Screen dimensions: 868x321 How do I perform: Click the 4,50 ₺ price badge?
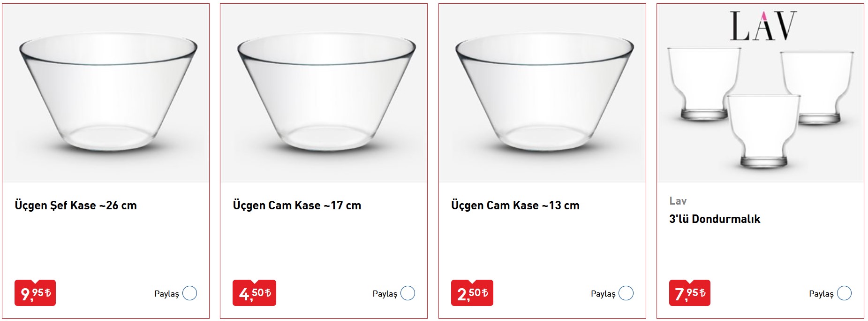click(254, 293)
